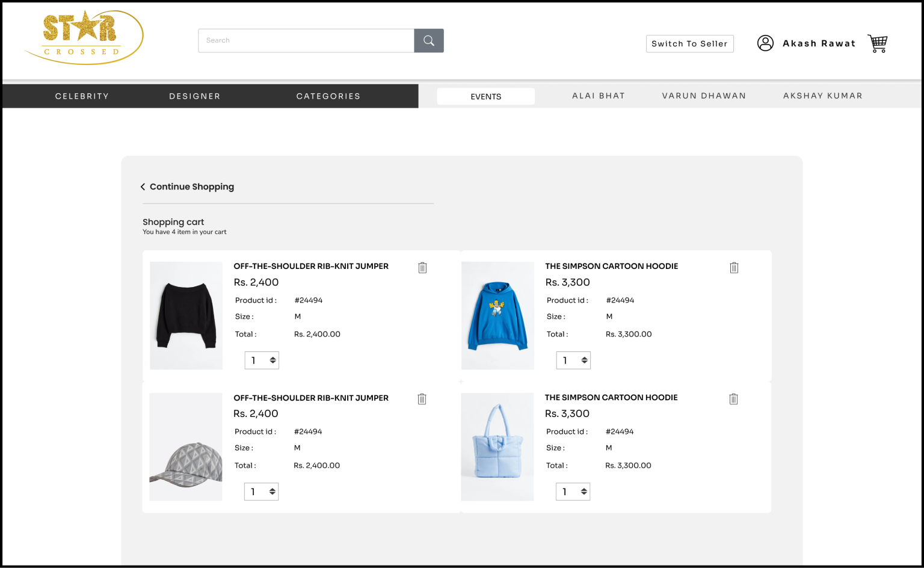Remove the blue Simpson hoodie using trash icon

pyautogui.click(x=734, y=268)
